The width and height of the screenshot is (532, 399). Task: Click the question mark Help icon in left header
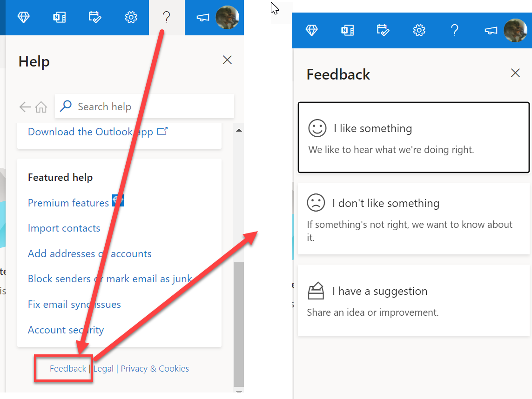167,17
